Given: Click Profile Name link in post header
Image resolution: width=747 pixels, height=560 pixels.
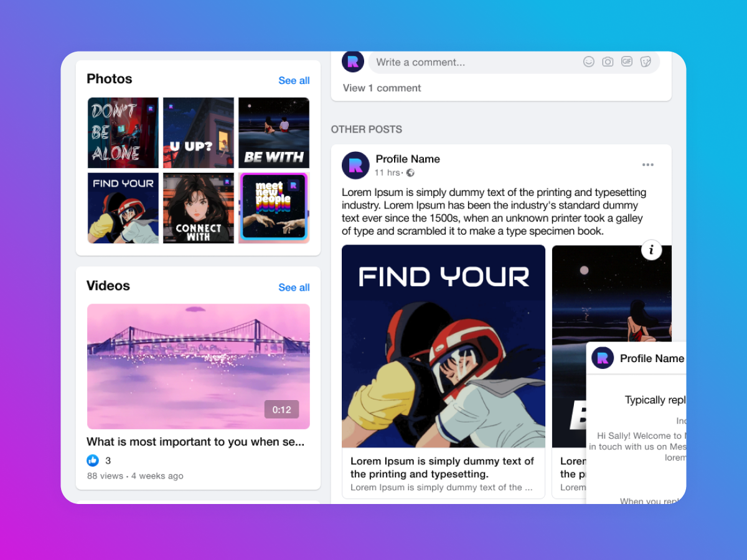Looking at the screenshot, I should (408, 159).
